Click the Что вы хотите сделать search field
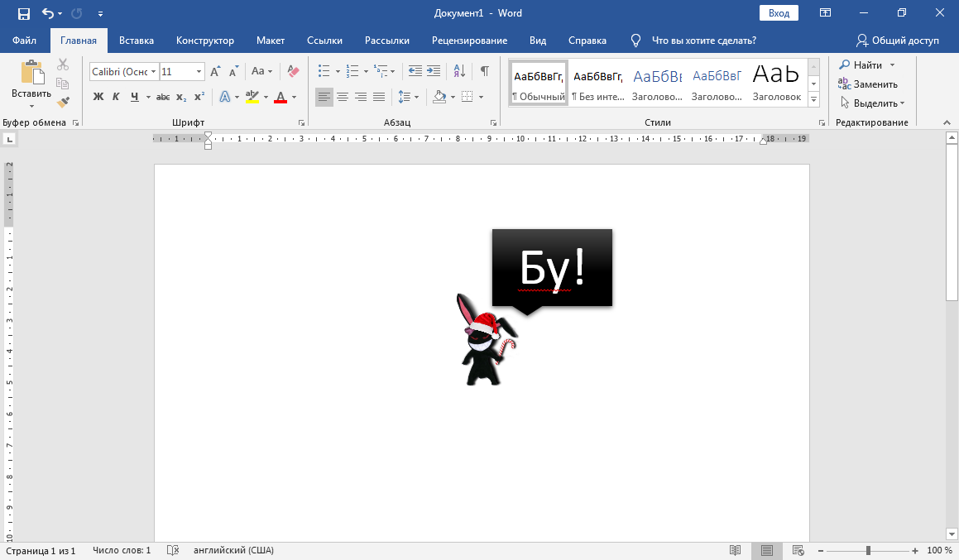The height and width of the screenshot is (560, 959). click(x=703, y=41)
